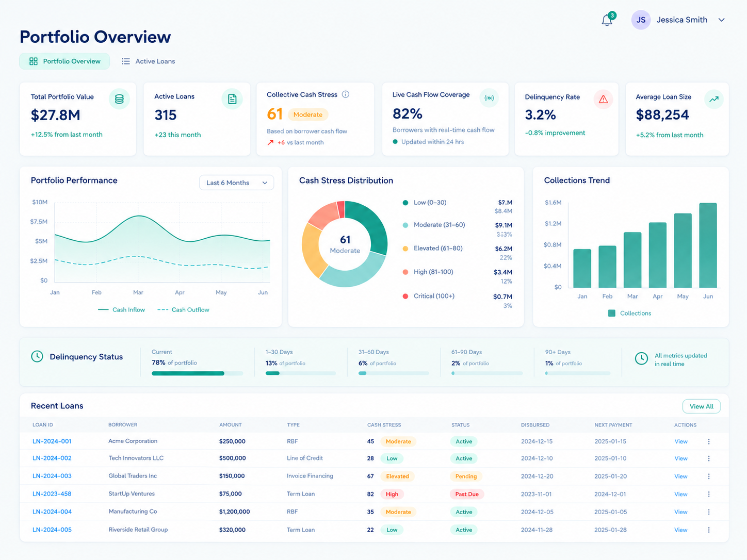Switch to the Active Loans tab

click(149, 61)
